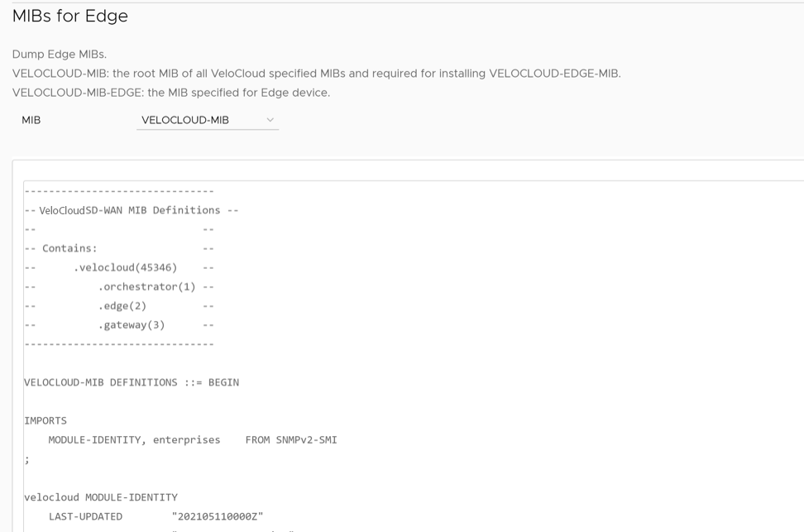Click the MIB field label

tap(31, 120)
